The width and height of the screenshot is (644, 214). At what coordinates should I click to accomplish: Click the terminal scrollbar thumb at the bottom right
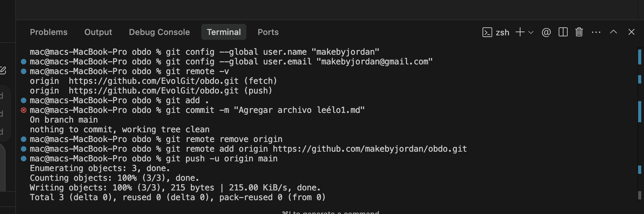(x=639, y=195)
